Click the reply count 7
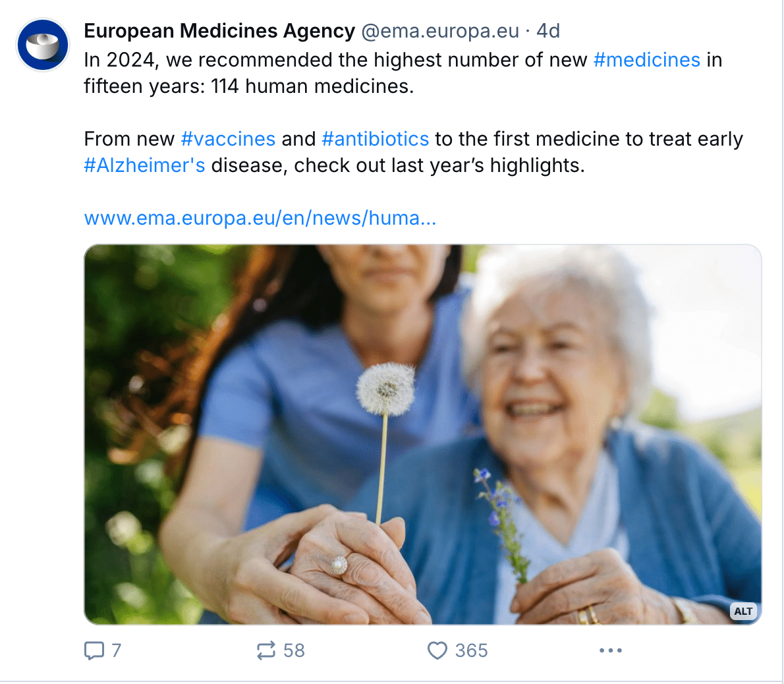 tap(116, 650)
